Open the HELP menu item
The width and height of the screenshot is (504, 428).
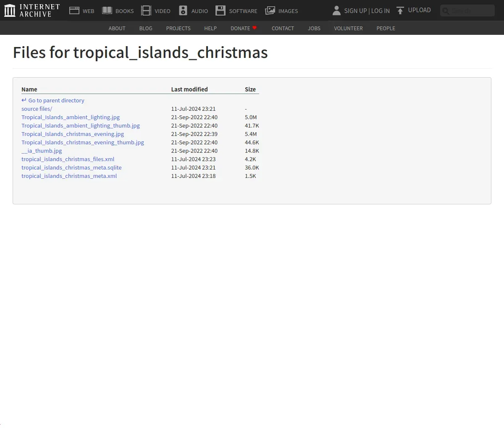coord(210,28)
